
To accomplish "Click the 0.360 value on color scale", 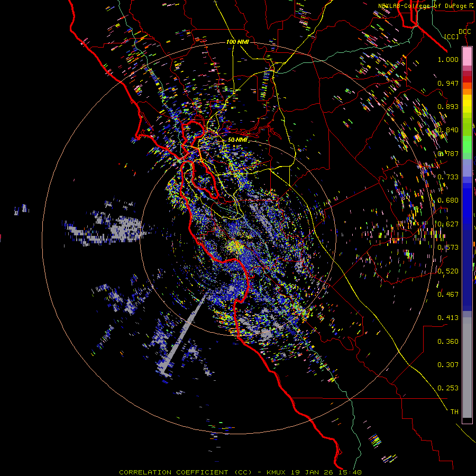I will [x=448, y=341].
